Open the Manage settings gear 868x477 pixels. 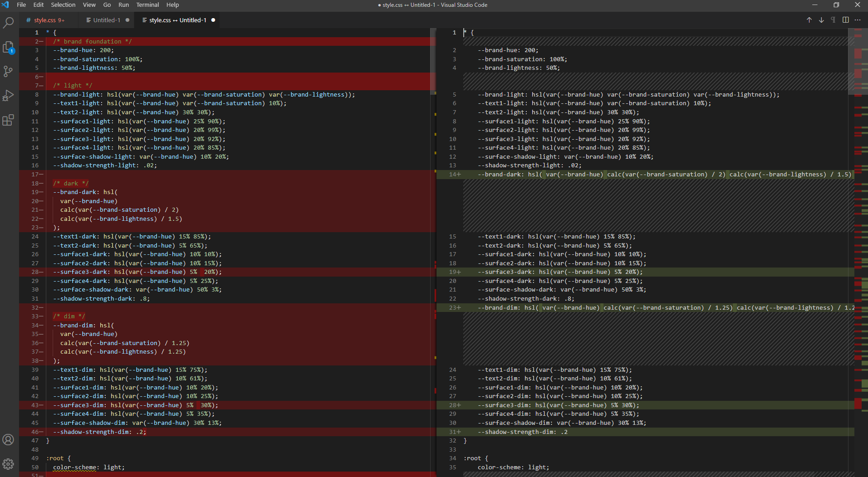tap(8, 464)
